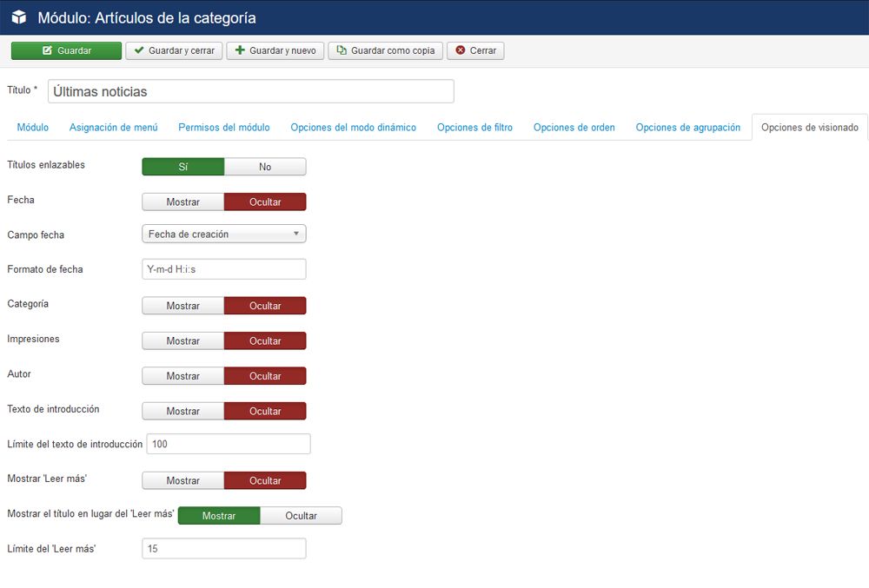The width and height of the screenshot is (869, 588).
Task: Switch to Asignación de menú tab
Action: pyautogui.click(x=114, y=128)
